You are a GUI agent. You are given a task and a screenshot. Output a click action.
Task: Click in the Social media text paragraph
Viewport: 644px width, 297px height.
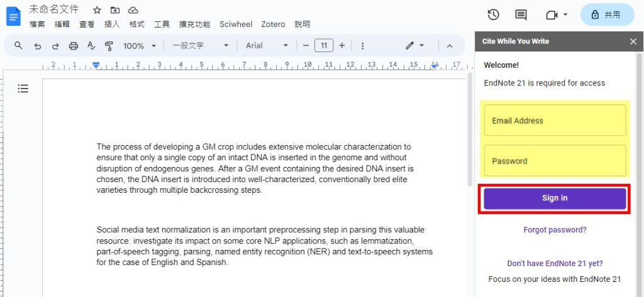(265, 246)
